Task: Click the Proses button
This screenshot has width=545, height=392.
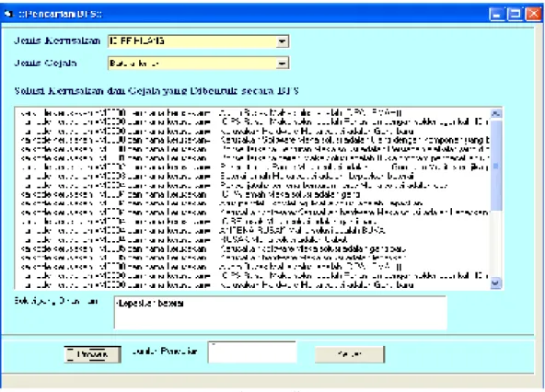Action: 92,354
